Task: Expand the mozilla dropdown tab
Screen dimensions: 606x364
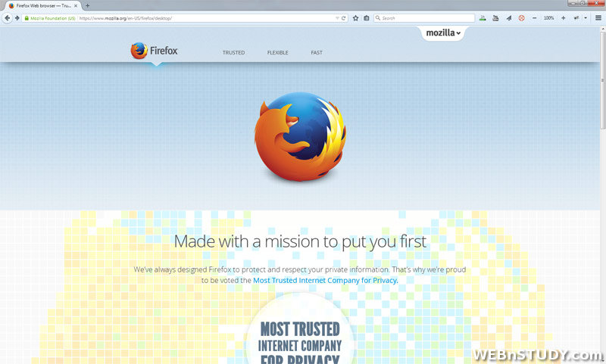Action: point(443,33)
